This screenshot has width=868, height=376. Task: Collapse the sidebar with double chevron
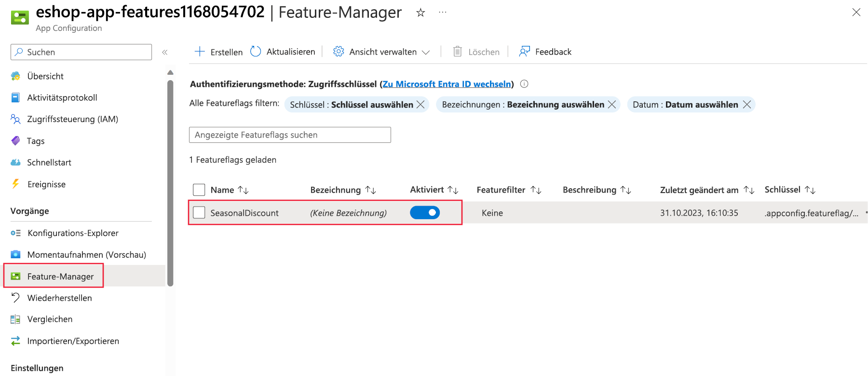tap(164, 52)
